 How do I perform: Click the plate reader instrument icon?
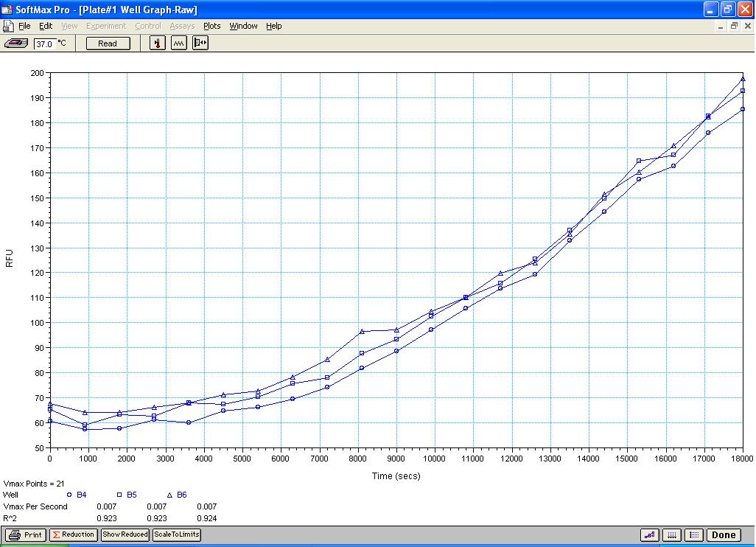click(x=17, y=43)
